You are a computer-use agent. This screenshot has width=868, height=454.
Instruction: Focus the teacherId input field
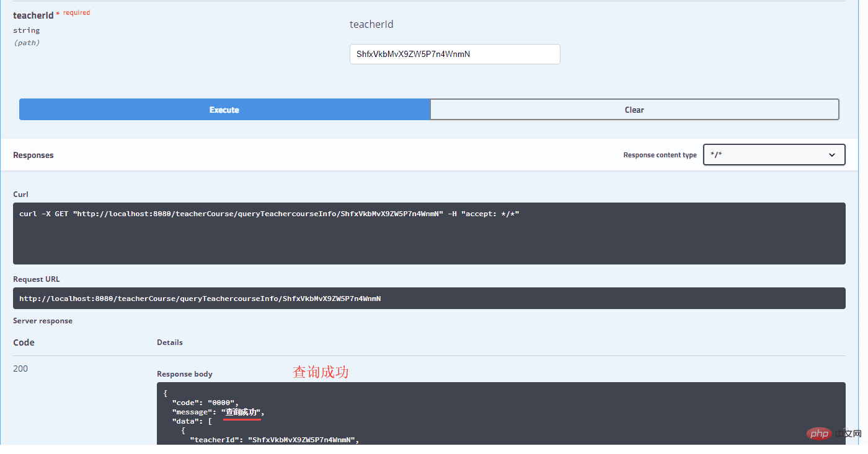tap(454, 54)
